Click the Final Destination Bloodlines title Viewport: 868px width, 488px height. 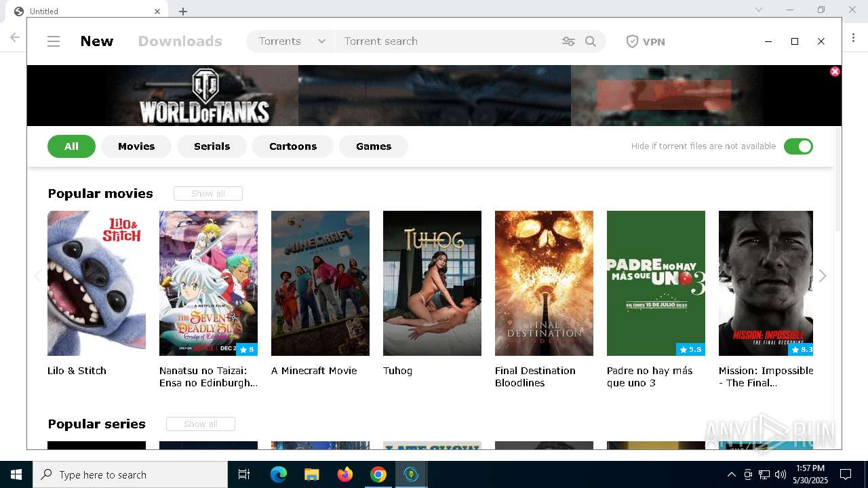(x=535, y=377)
